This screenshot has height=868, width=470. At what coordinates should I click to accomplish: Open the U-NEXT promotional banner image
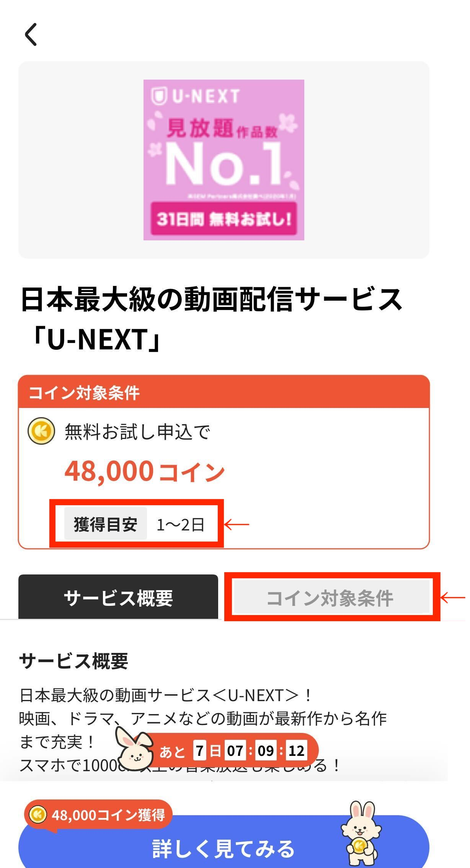pyautogui.click(x=224, y=160)
